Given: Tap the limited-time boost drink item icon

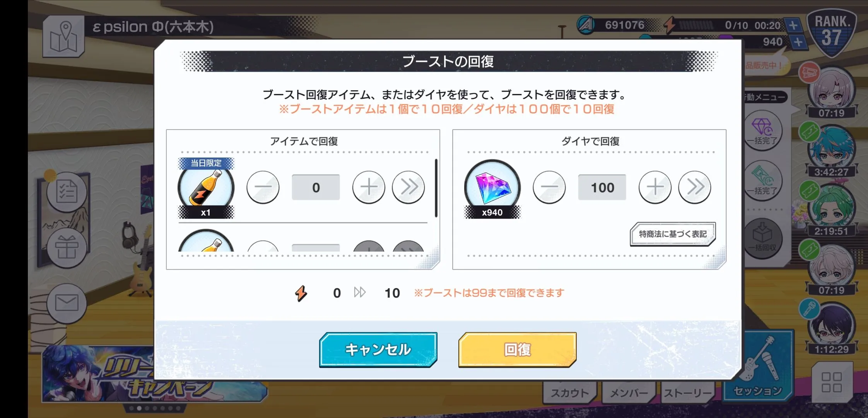Looking at the screenshot, I should tap(206, 188).
